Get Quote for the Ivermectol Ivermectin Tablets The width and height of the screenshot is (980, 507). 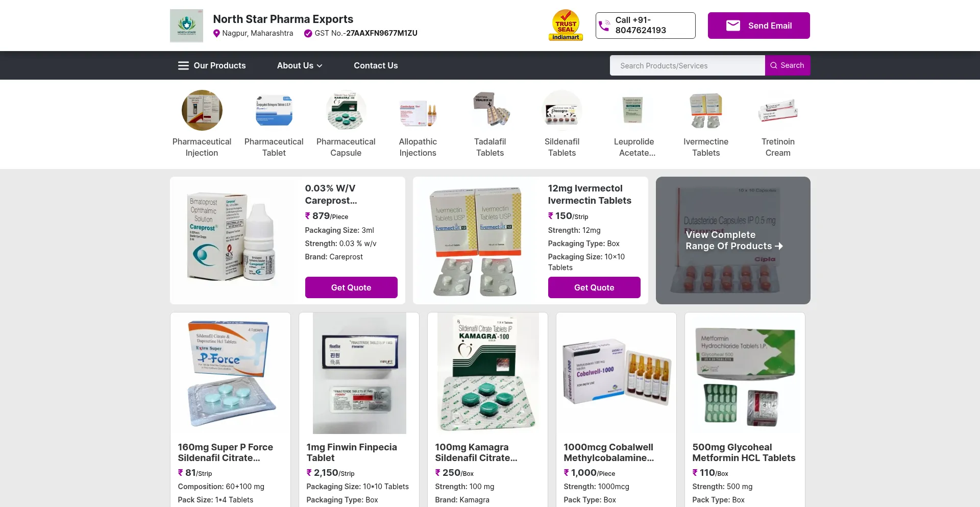click(594, 287)
